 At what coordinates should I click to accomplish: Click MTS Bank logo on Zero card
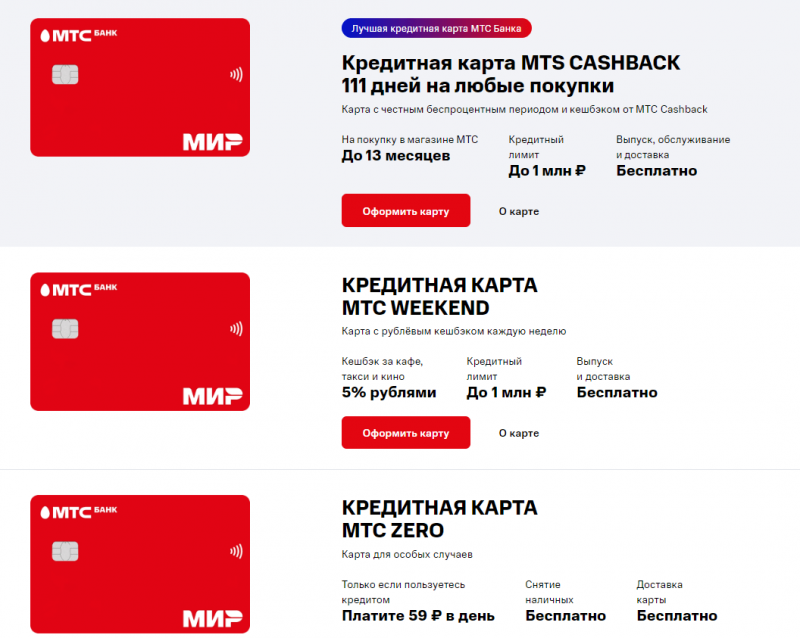tap(80, 513)
